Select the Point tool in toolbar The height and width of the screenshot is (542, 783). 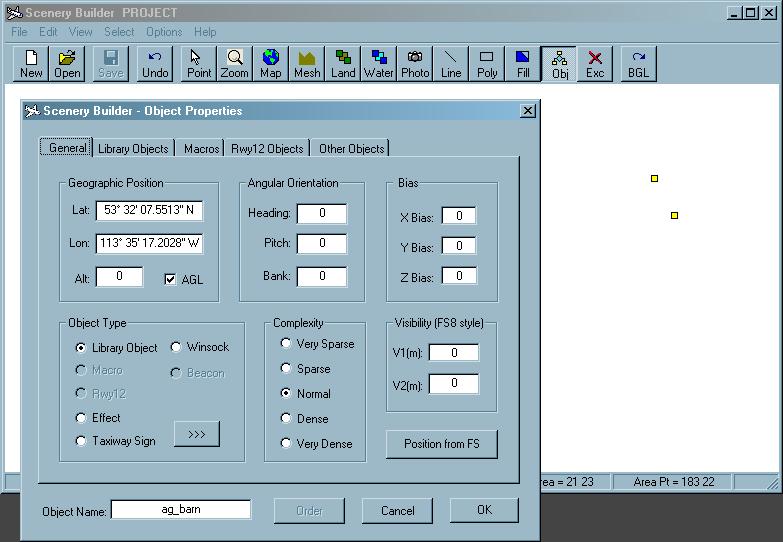pos(199,64)
